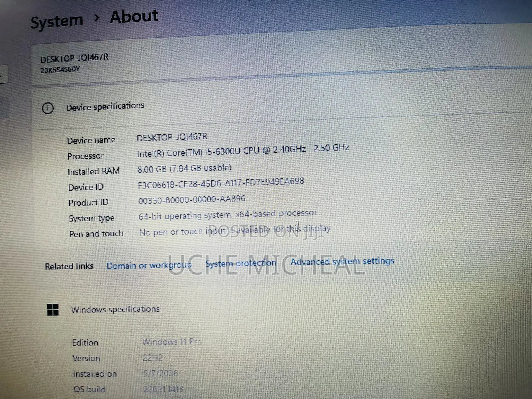Click the OS build label
This screenshot has width=532, height=399.
tap(90, 389)
